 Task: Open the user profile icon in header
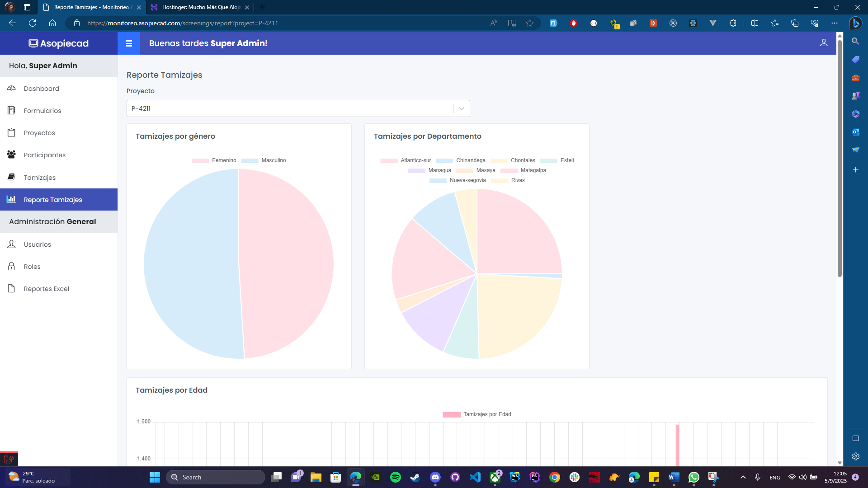point(824,42)
